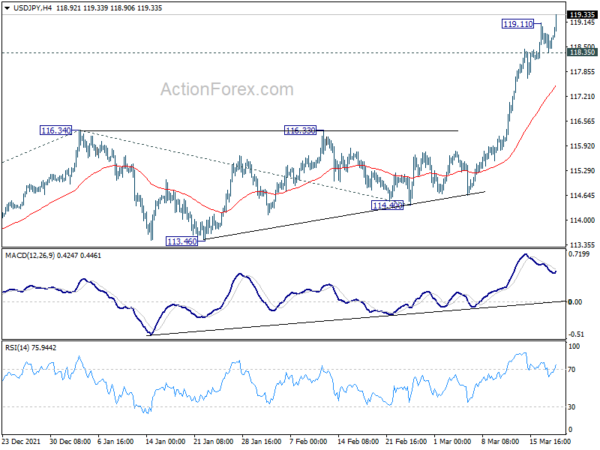Viewport: 600px width, 450px height.
Task: Click the MACD 0.00 axis label
Action: pos(575,302)
